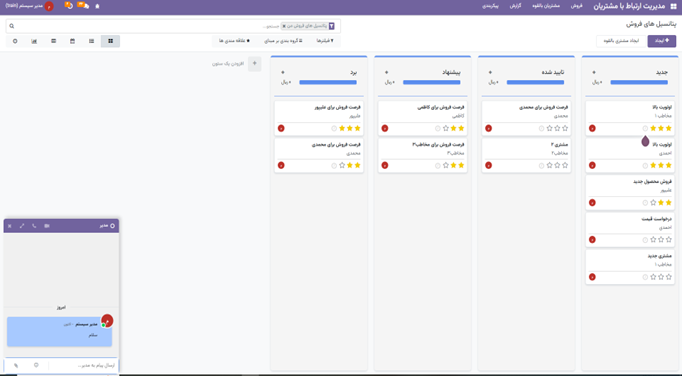The height and width of the screenshot is (376, 682).
Task: Click the attachment paperclip in chat composer
Action: tap(16, 365)
